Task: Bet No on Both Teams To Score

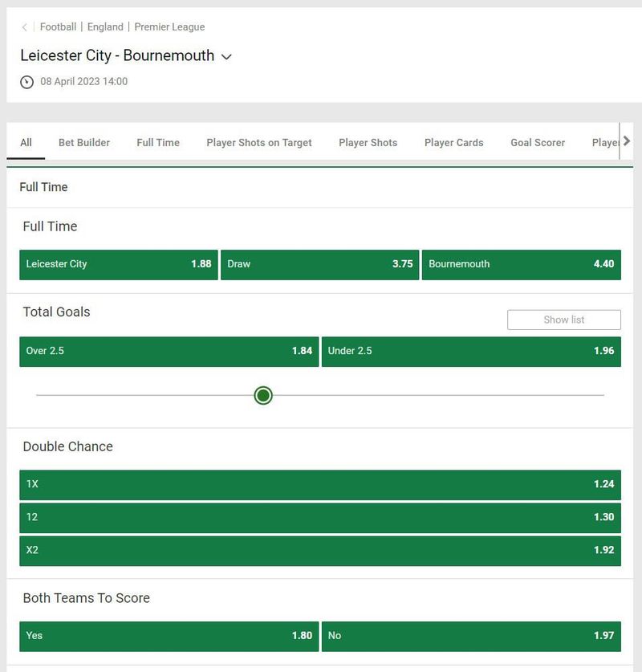Action: pos(471,637)
